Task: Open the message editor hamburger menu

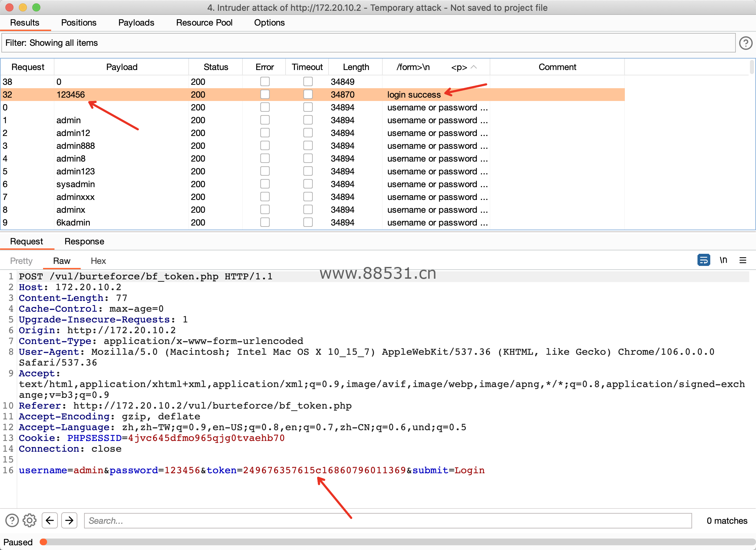Action: (743, 260)
